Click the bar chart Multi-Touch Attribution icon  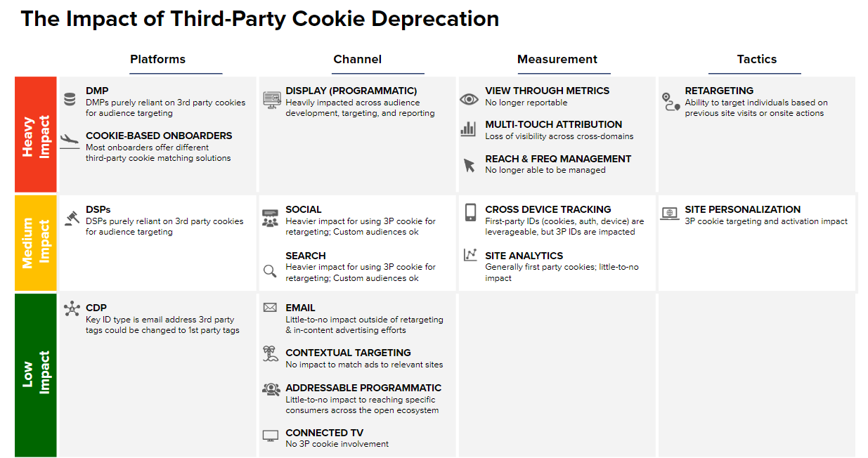(x=468, y=129)
